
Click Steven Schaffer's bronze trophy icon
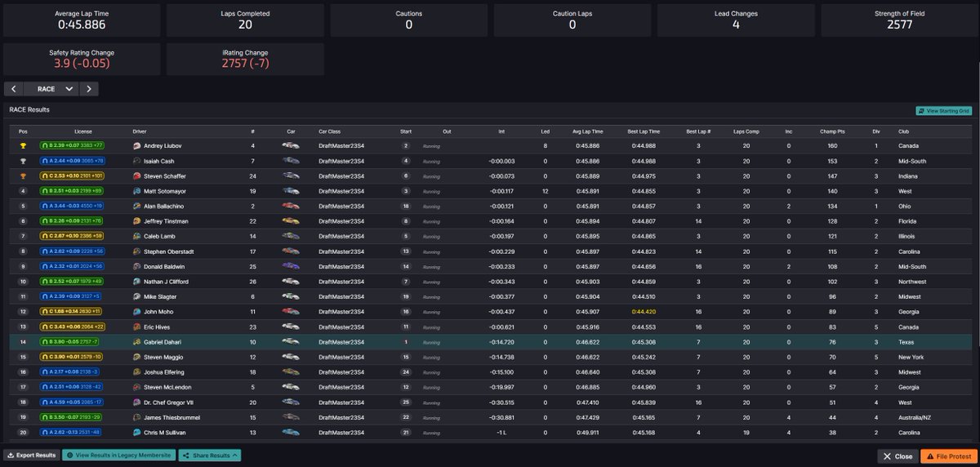pyautogui.click(x=23, y=176)
